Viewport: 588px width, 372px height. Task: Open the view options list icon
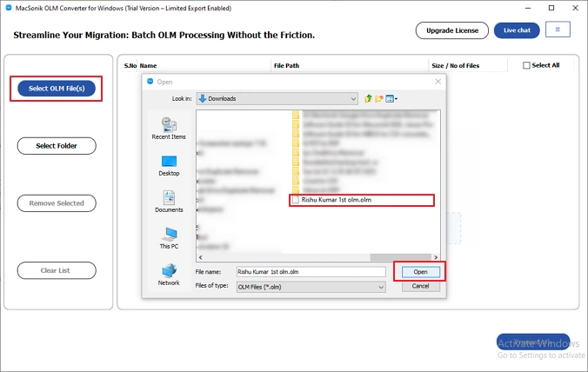[x=391, y=99]
